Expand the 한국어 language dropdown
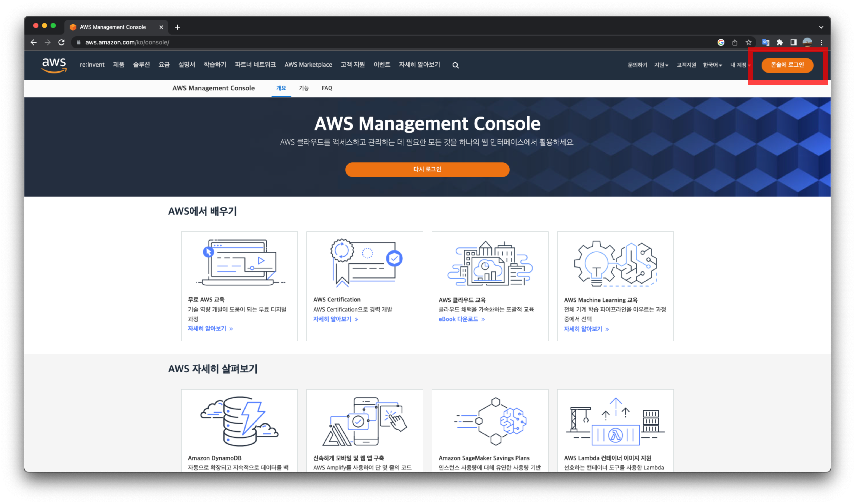 712,65
